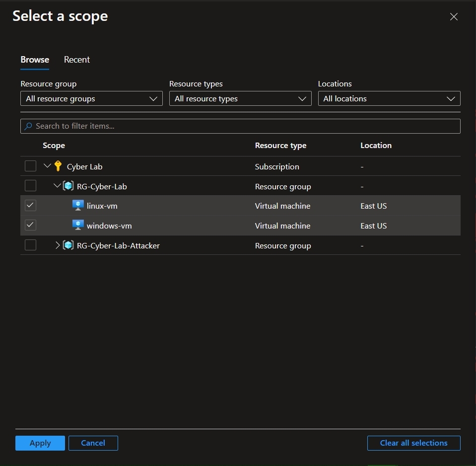Click East US location for windows-vm

pyautogui.click(x=373, y=226)
